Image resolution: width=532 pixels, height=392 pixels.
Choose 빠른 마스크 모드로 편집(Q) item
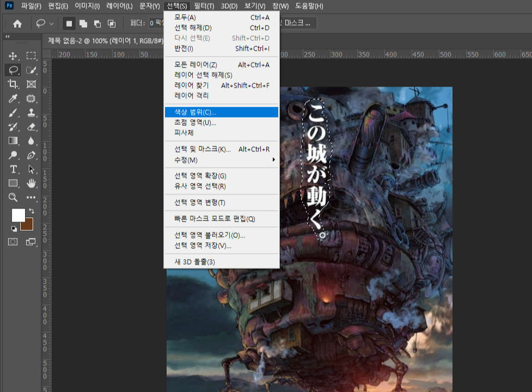click(x=222, y=219)
